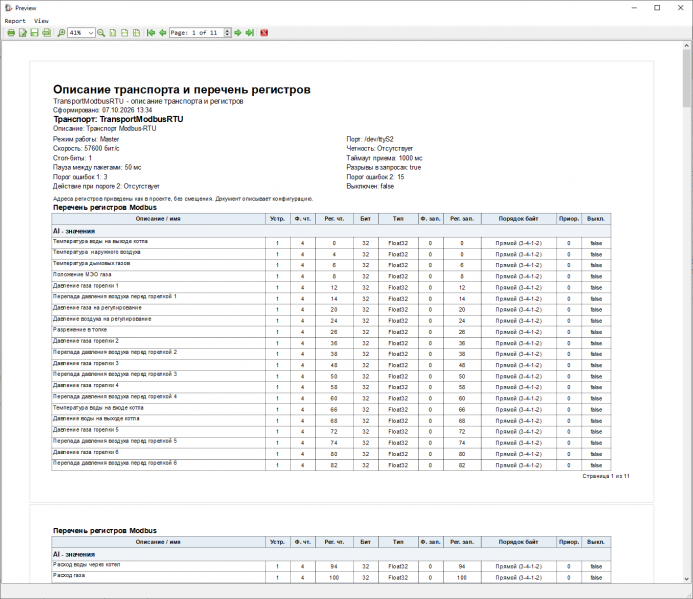The image size is (693, 599).
Task: Increase the page number with the spinner arrows
Action: click(x=228, y=31)
